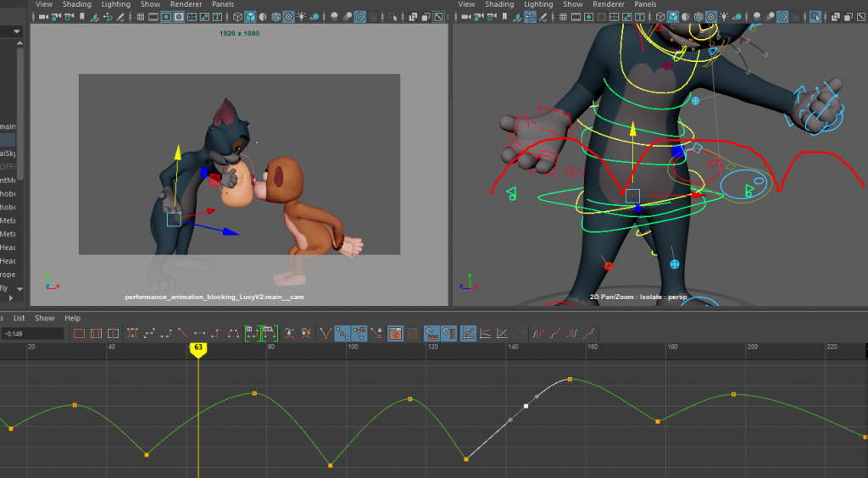Click Select Camera icon in right viewport toolbar

coord(465,17)
